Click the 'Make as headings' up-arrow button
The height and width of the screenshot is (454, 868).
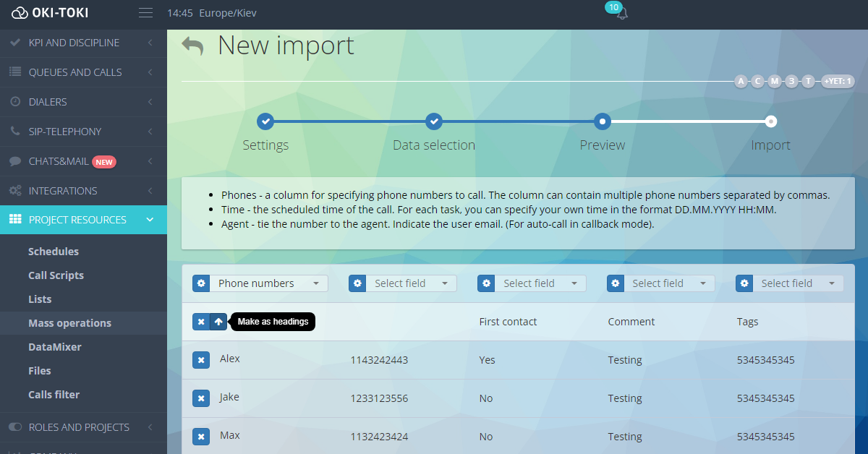[x=218, y=322]
